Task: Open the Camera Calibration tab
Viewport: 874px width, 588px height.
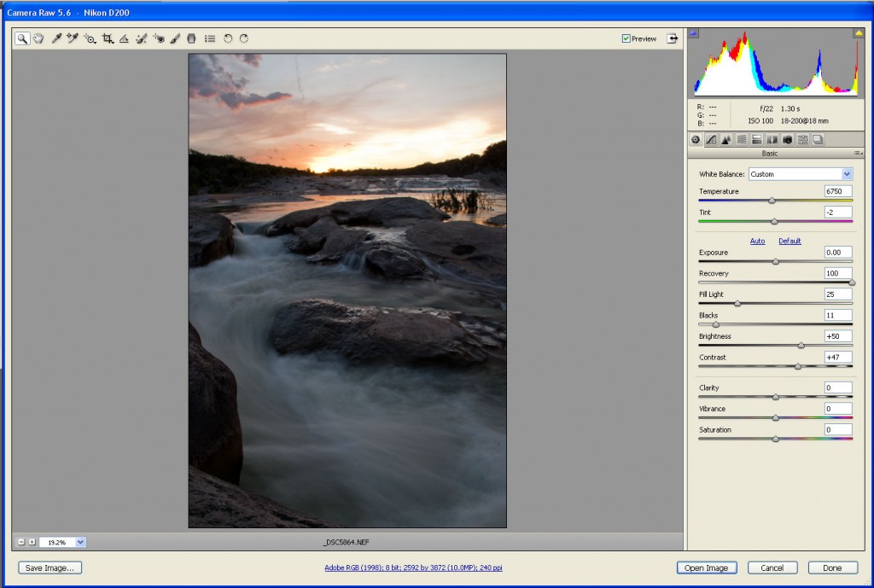Action: point(787,140)
